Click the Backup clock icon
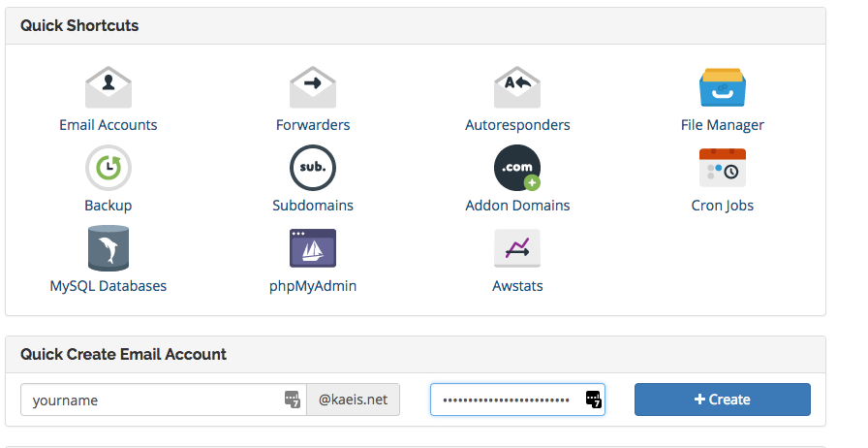The width and height of the screenshot is (868, 448). click(108, 168)
